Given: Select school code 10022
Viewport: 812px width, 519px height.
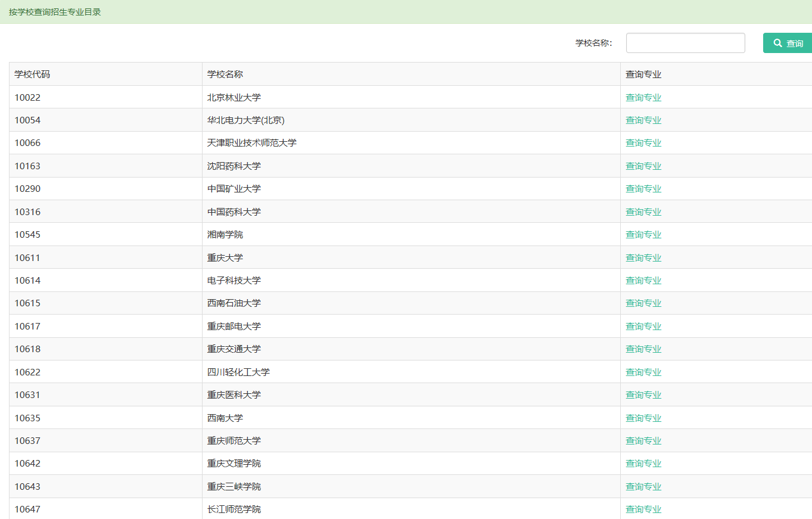Looking at the screenshot, I should coord(27,97).
